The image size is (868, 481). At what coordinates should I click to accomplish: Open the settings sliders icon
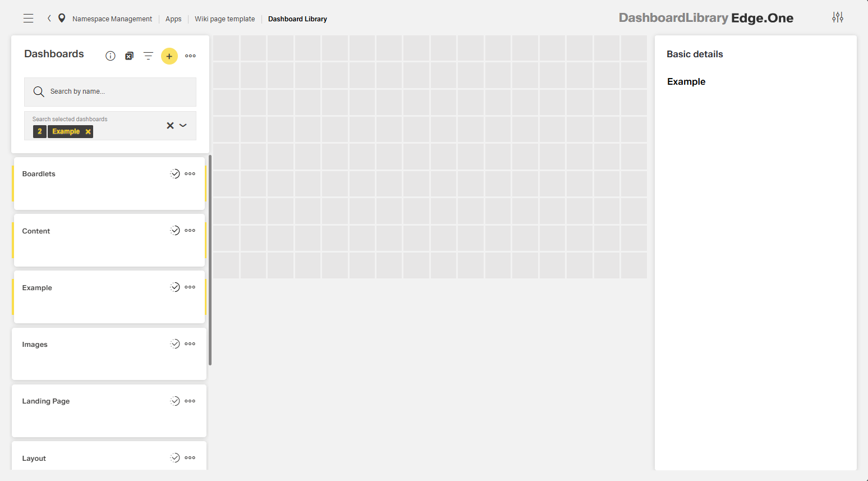click(x=837, y=17)
